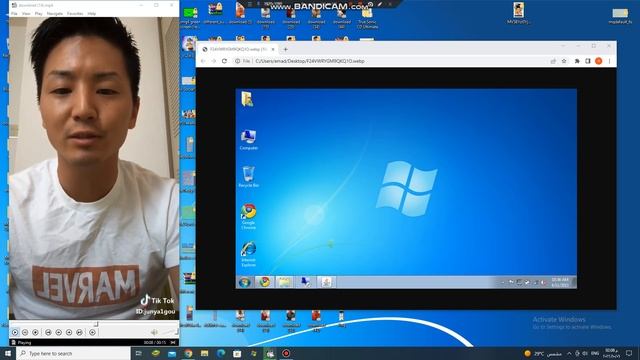Image resolution: width=640 pixels, height=360 pixels.
Task: Open the Notifications center icon
Action: pos(629,353)
